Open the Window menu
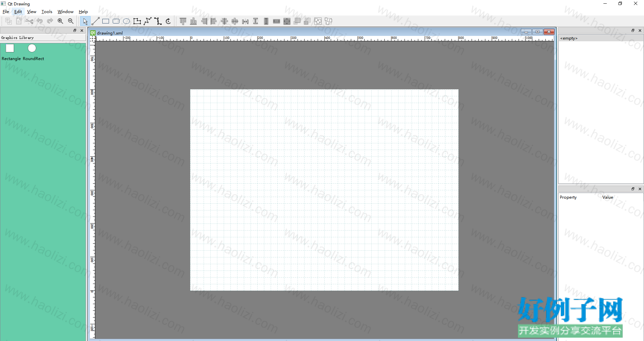Screen dimensions: 644x341 click(65, 11)
